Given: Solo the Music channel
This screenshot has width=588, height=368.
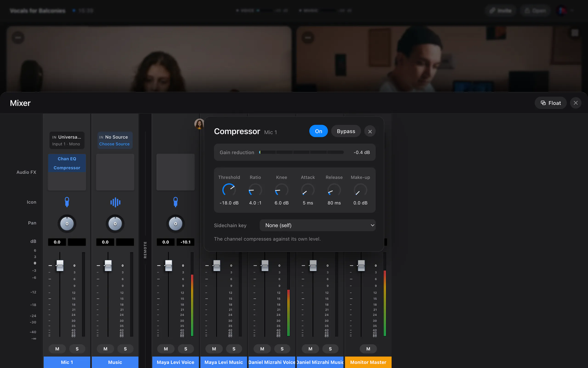Looking at the screenshot, I should 125,349.
